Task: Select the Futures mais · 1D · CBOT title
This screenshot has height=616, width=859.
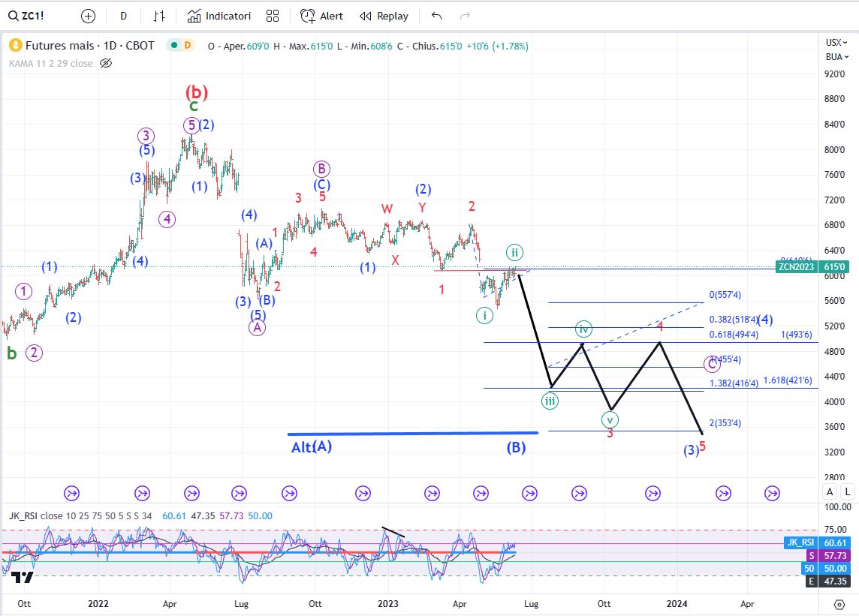Action: point(90,46)
